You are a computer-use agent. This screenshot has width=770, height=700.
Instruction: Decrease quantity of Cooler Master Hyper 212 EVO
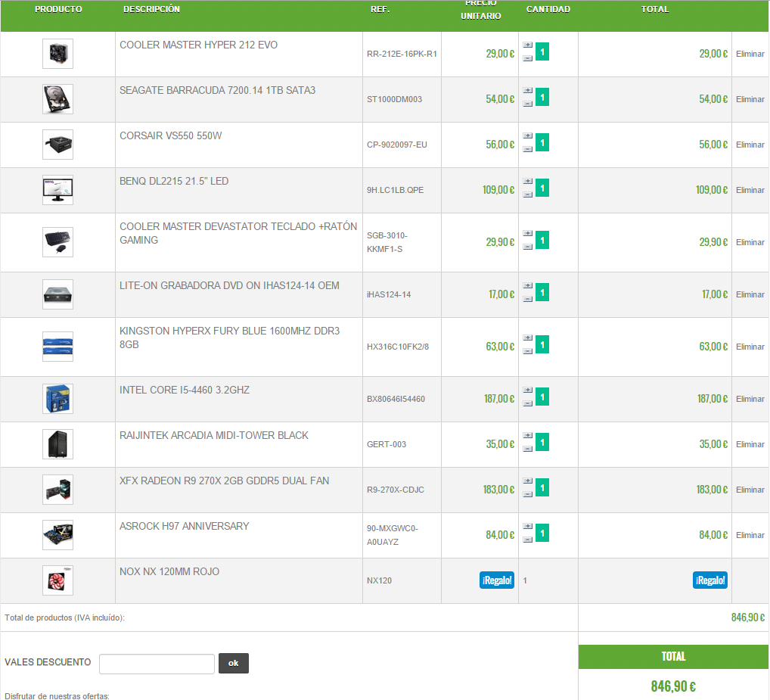coord(527,58)
